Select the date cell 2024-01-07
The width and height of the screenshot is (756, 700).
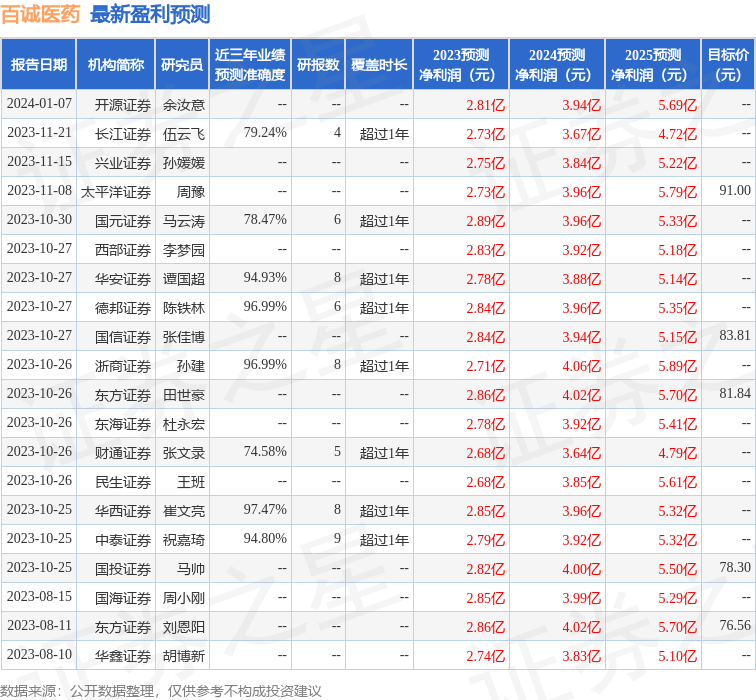pos(39,104)
